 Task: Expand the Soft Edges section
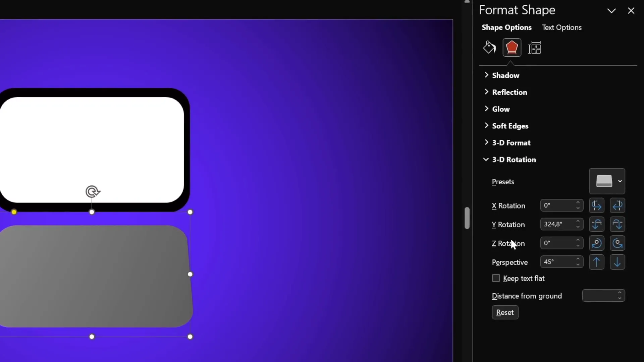506,126
